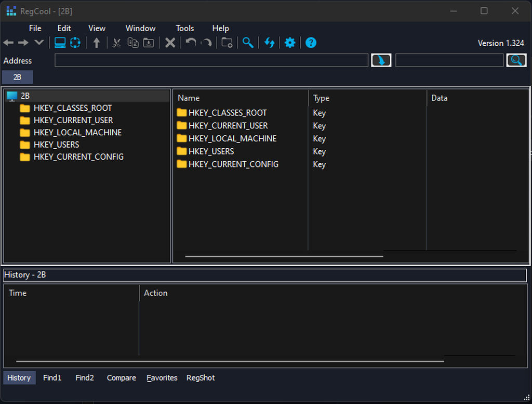Viewport: 532px width, 404px height.
Task: Select HKEY_USERS in the tree
Action: (x=56, y=145)
